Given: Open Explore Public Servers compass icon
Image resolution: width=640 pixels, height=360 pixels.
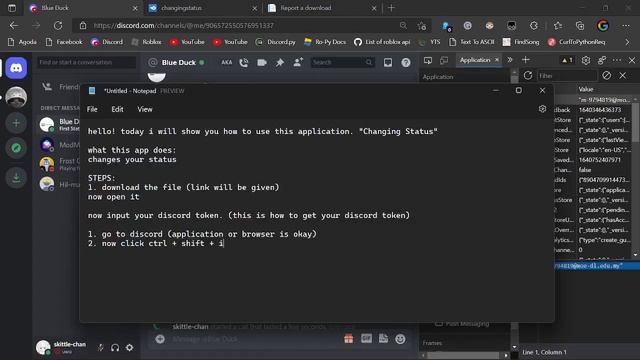Looking at the screenshot, I should pos(16,148).
